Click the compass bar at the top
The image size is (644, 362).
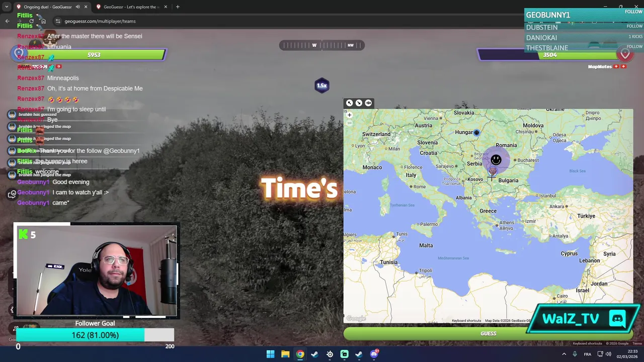pos(322,45)
